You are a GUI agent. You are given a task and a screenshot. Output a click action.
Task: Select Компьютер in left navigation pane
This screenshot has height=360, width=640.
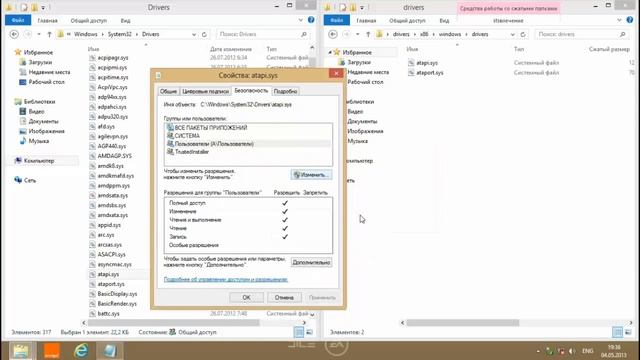pos(39,161)
